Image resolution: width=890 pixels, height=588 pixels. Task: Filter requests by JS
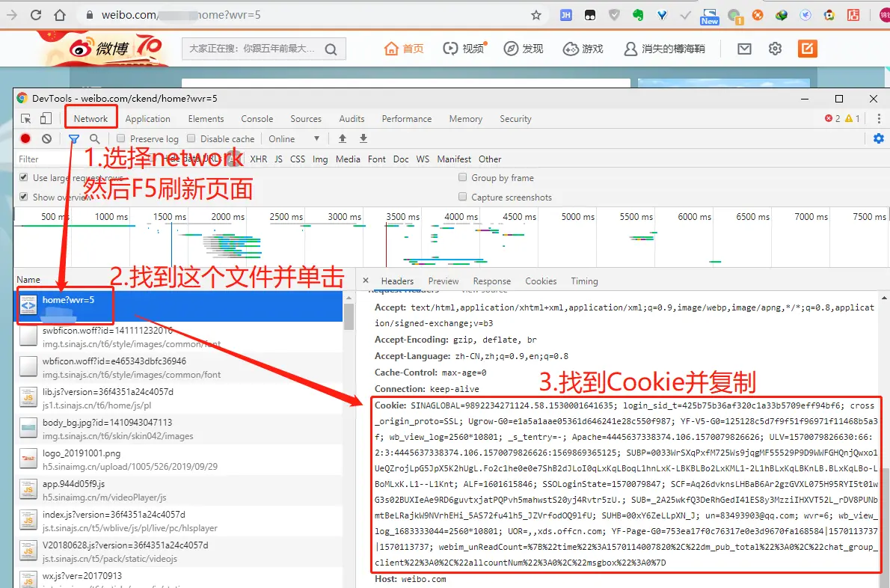click(x=278, y=159)
